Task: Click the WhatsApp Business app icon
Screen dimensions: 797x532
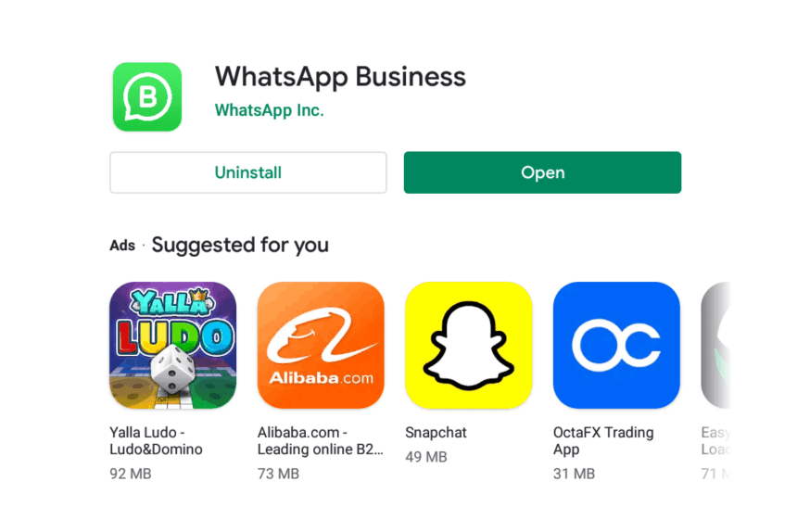Action: click(147, 97)
